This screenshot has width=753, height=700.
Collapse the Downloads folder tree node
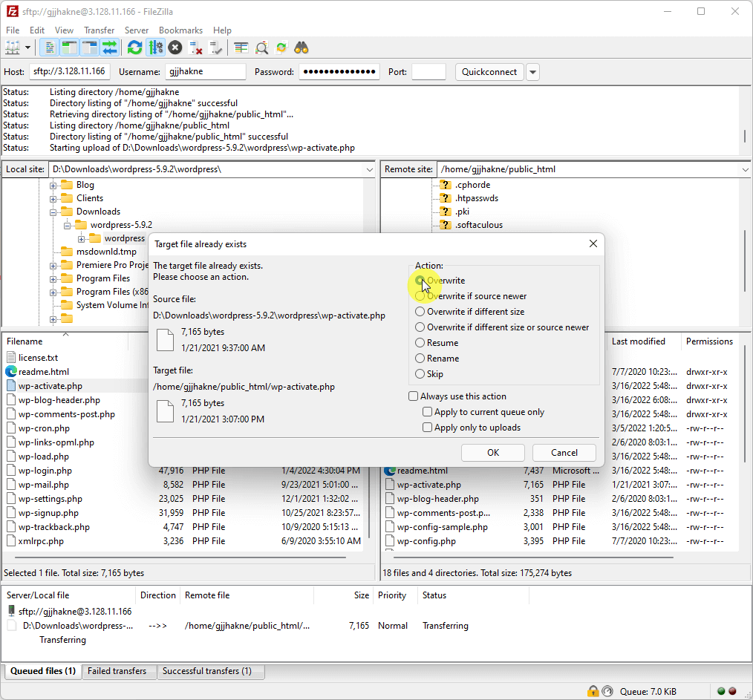pyautogui.click(x=53, y=212)
